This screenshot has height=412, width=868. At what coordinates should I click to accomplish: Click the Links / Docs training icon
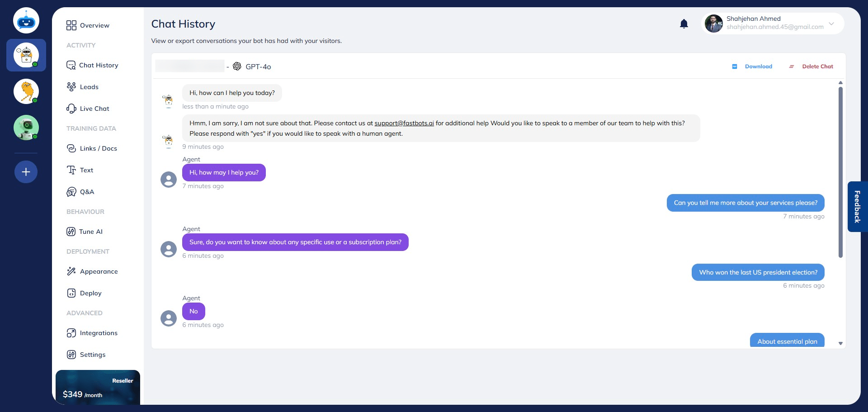(x=71, y=148)
